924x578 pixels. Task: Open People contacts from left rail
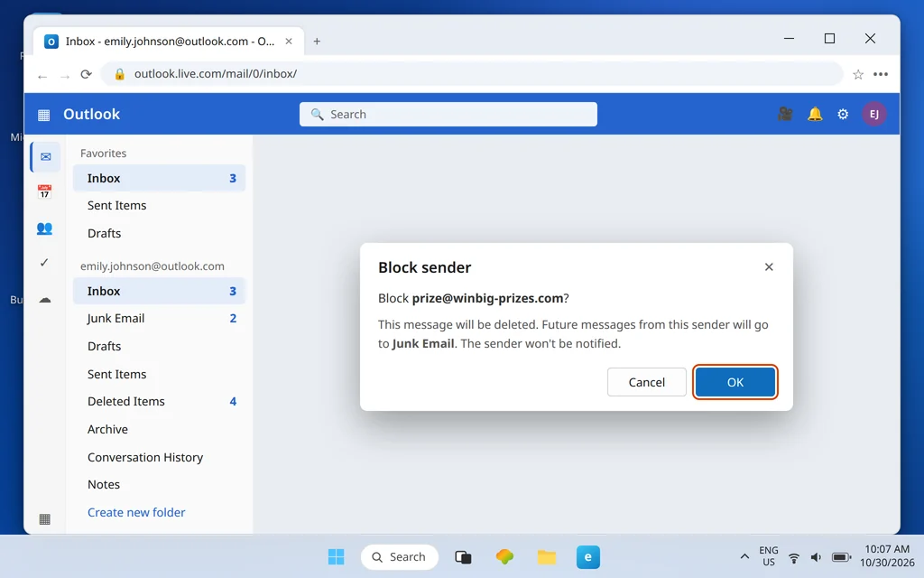[x=44, y=228]
